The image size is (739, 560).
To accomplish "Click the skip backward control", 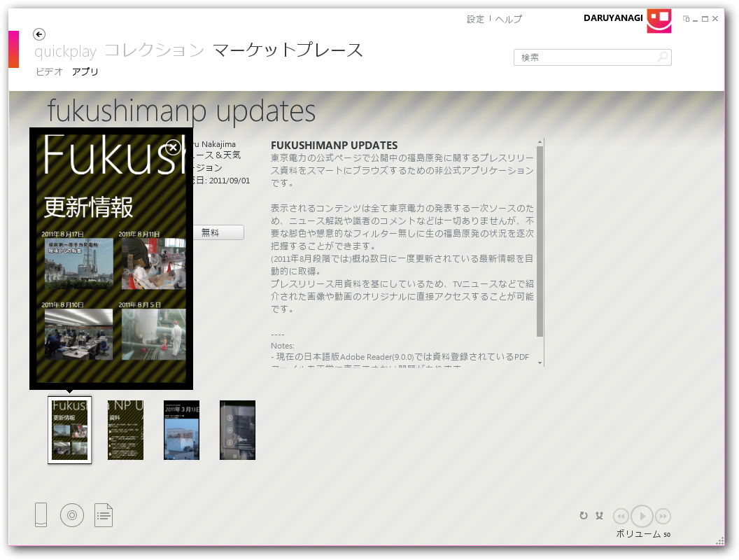I will pos(621,516).
